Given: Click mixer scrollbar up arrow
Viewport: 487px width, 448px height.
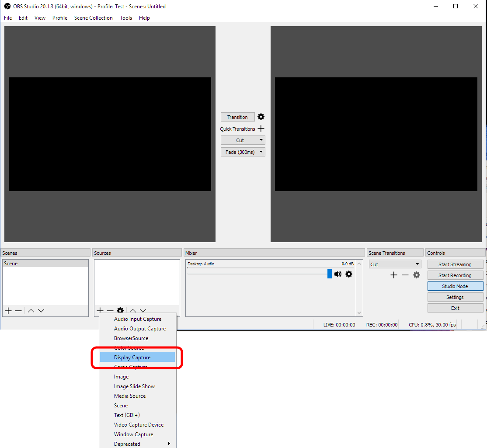Looking at the screenshot, I should click(359, 263).
